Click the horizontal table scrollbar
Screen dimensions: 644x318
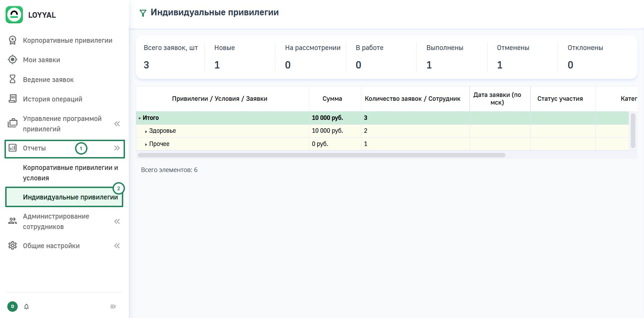[321, 155]
